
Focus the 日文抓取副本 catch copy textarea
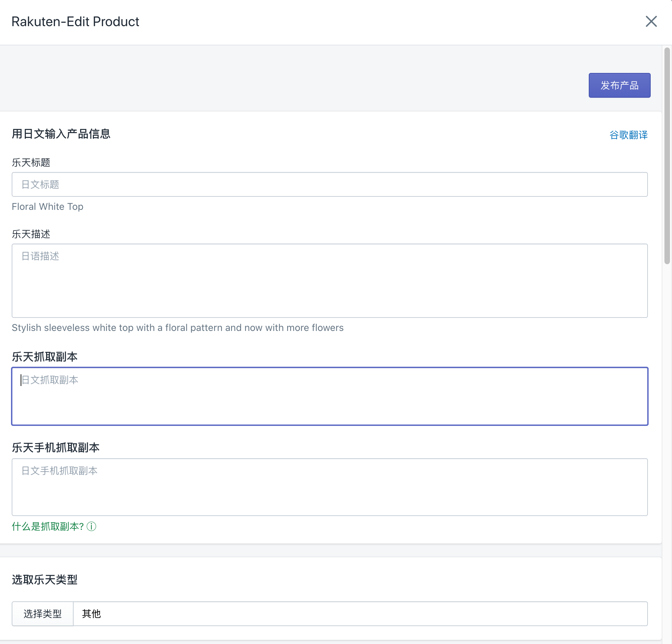[x=329, y=396]
